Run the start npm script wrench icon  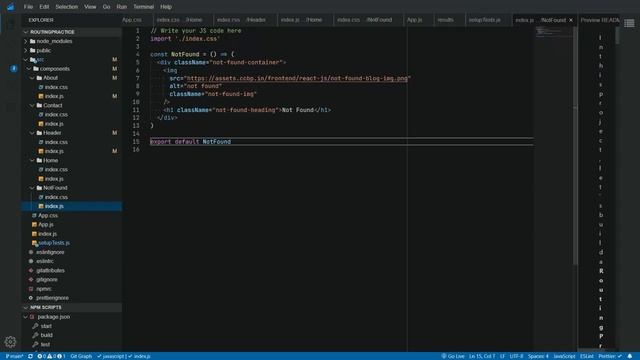[36, 326]
